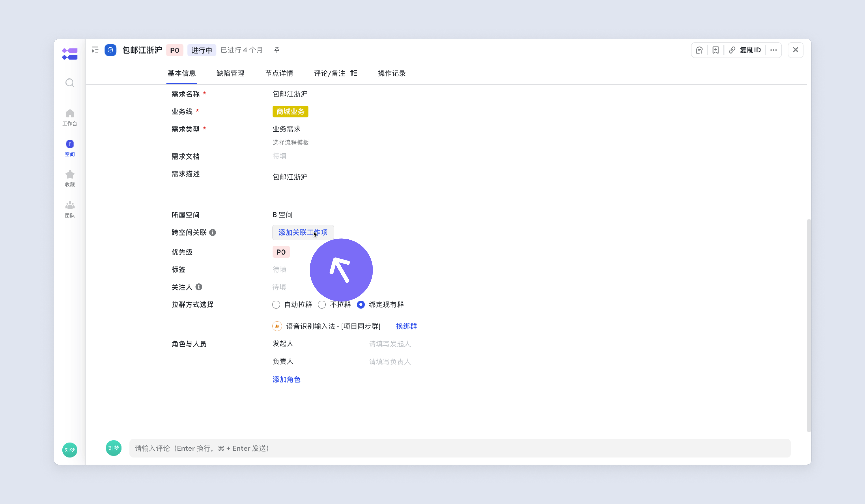Screen dimensions: 865x504
Task: Click the 包邮江浙沪 requirement description text
Action: tap(290, 177)
